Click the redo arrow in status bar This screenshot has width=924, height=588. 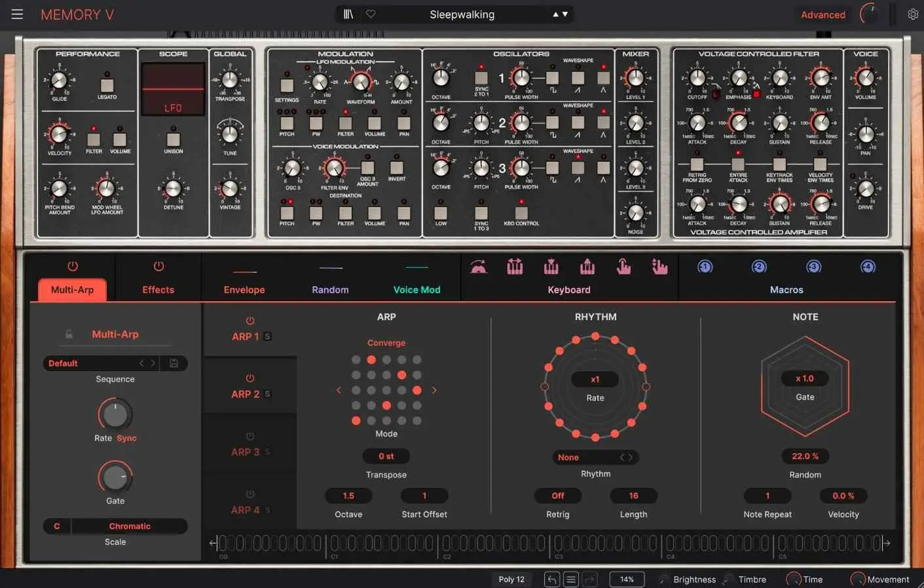click(x=589, y=579)
